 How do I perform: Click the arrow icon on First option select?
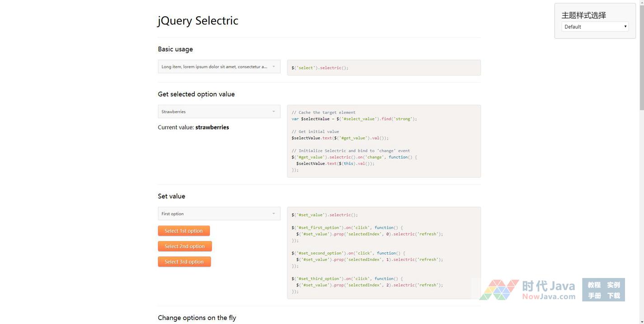point(273,213)
